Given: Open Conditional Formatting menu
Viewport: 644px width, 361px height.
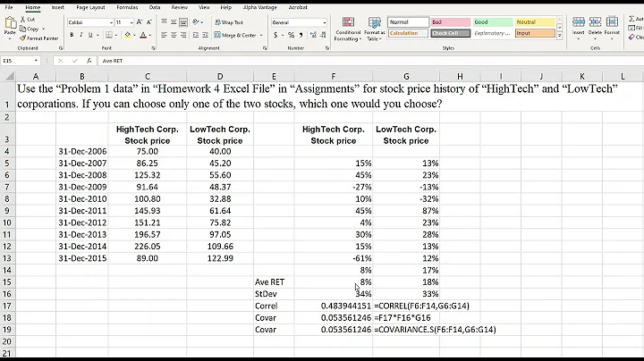Looking at the screenshot, I should coord(348,29).
